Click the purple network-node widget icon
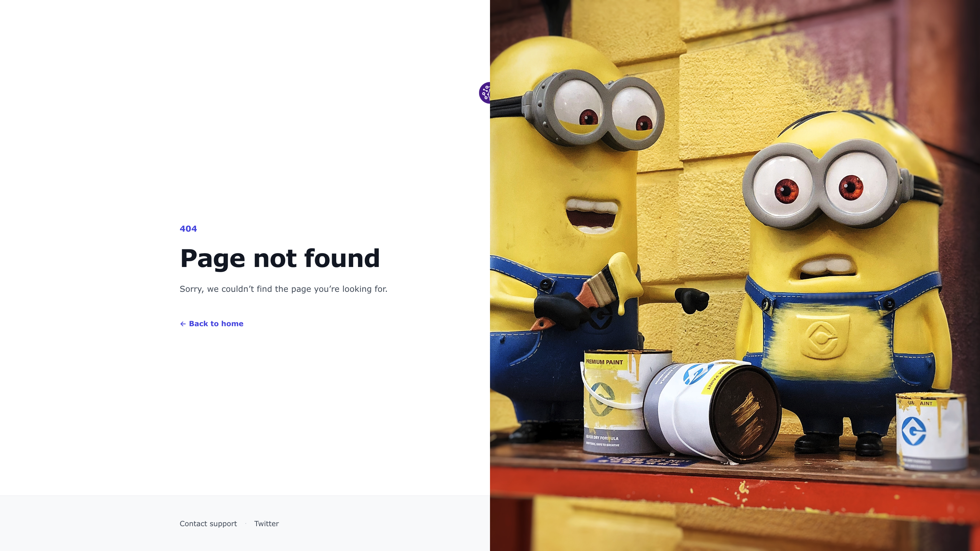The height and width of the screenshot is (551, 980). (485, 93)
